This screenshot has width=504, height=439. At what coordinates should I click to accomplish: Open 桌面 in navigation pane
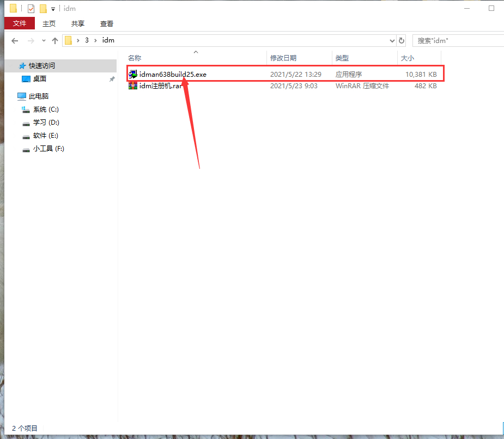coord(40,79)
